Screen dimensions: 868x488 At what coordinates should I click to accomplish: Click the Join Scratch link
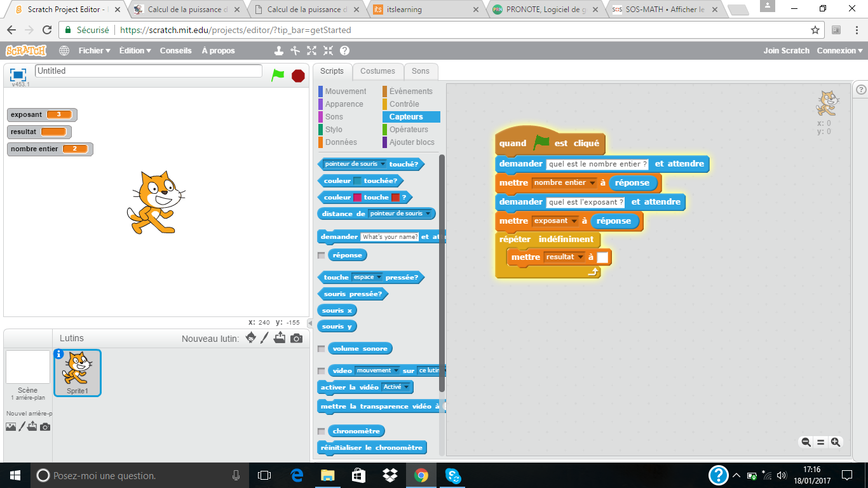coord(786,51)
